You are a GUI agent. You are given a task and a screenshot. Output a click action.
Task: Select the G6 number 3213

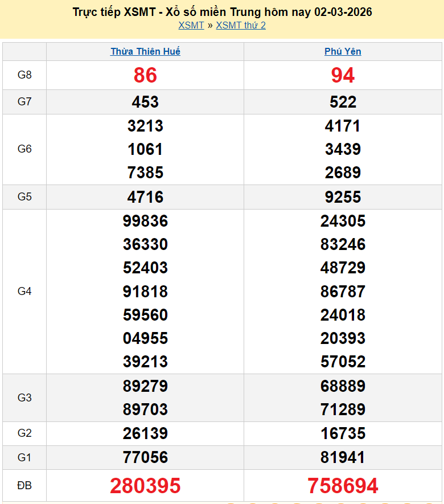pyautogui.click(x=145, y=126)
